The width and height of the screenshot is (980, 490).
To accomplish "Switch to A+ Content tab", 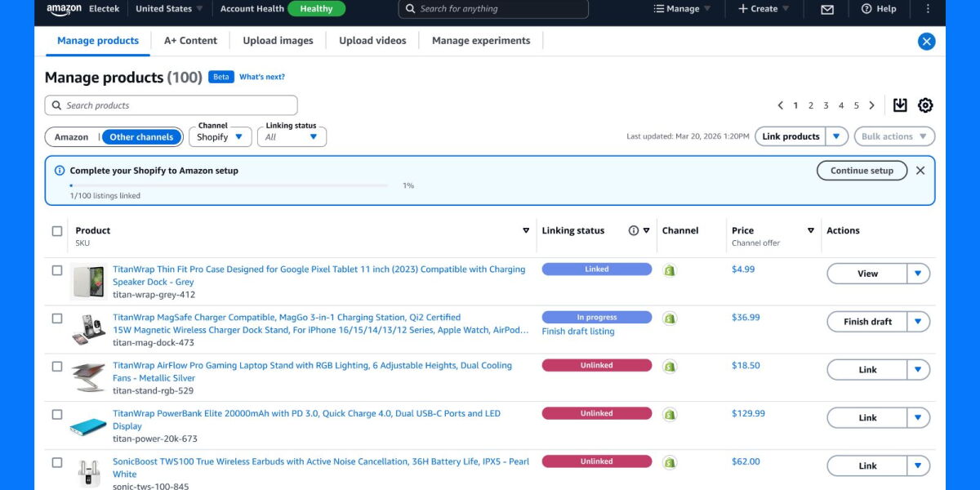I will 190,41.
